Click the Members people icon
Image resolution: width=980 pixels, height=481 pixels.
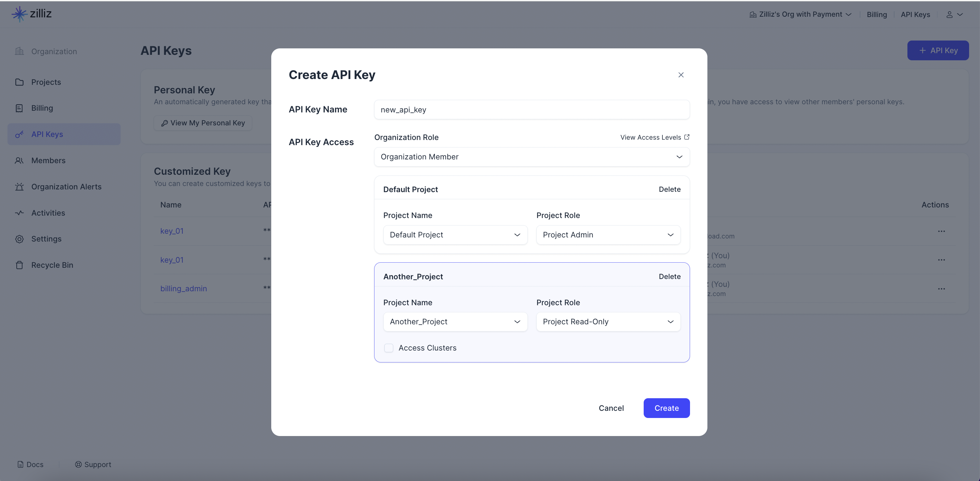point(19,160)
